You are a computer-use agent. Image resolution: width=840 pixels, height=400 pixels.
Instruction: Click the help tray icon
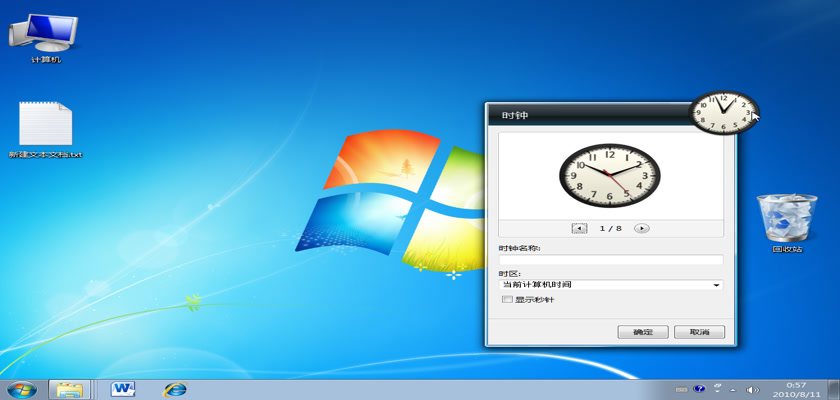pyautogui.click(x=700, y=389)
